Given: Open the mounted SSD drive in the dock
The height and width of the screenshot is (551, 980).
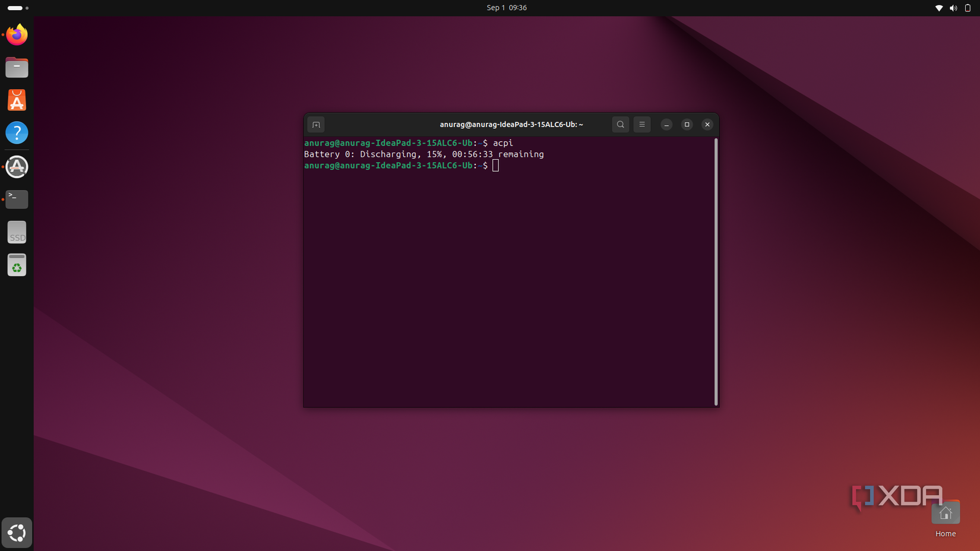Looking at the screenshot, I should click(17, 232).
